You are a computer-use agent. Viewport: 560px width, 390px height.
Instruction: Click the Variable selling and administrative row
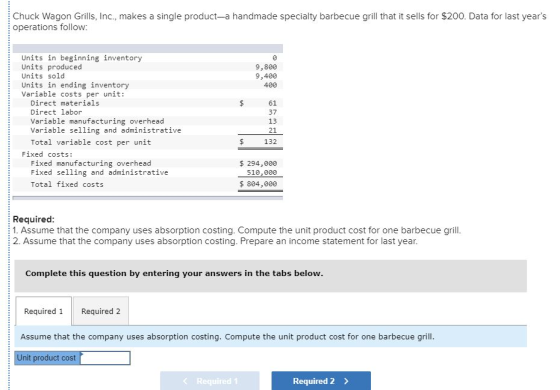click(148, 130)
